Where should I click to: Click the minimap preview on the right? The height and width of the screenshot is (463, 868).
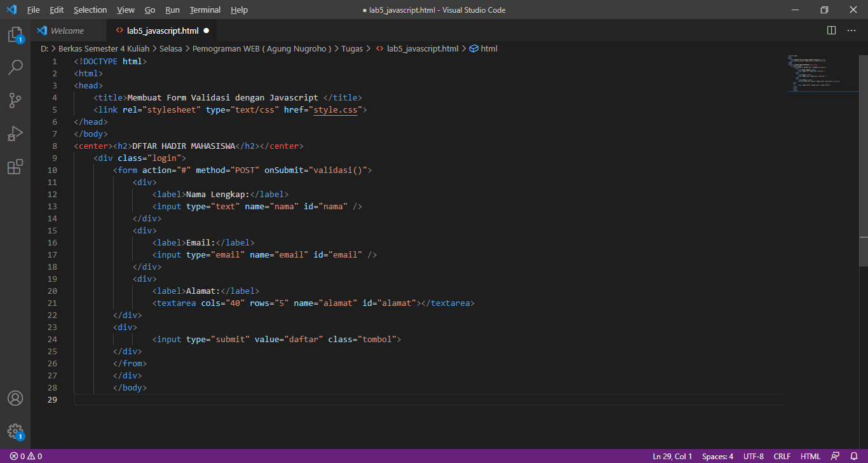[x=820, y=73]
